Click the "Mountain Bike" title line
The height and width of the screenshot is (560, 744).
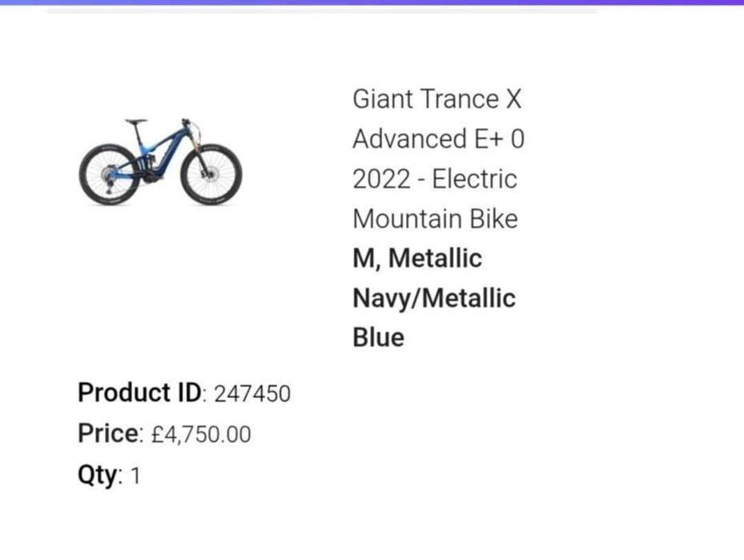[x=435, y=219]
